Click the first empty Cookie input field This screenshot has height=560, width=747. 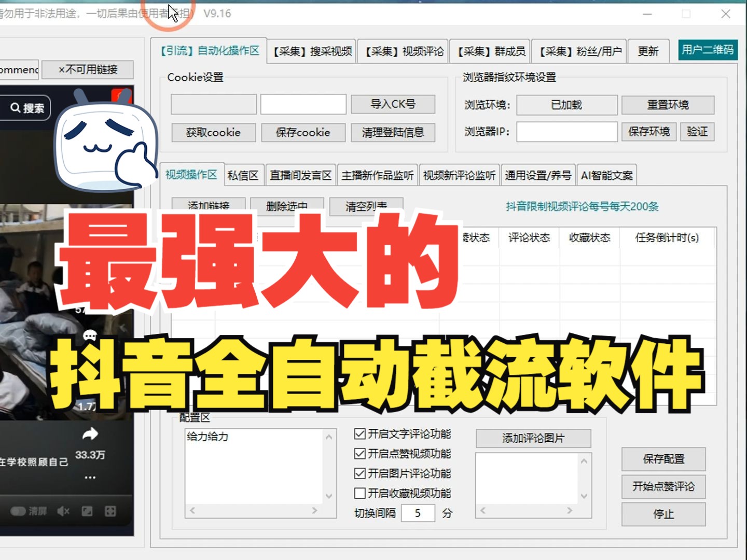coord(214,104)
